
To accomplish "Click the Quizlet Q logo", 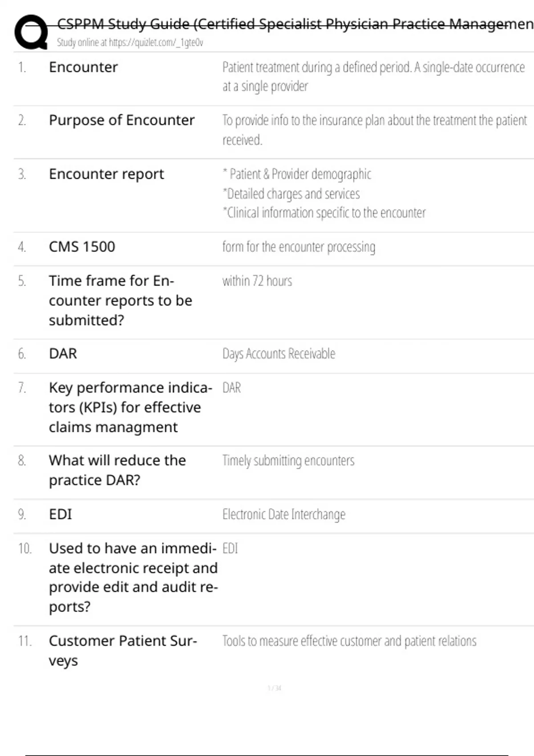I will pyautogui.click(x=31, y=32).
